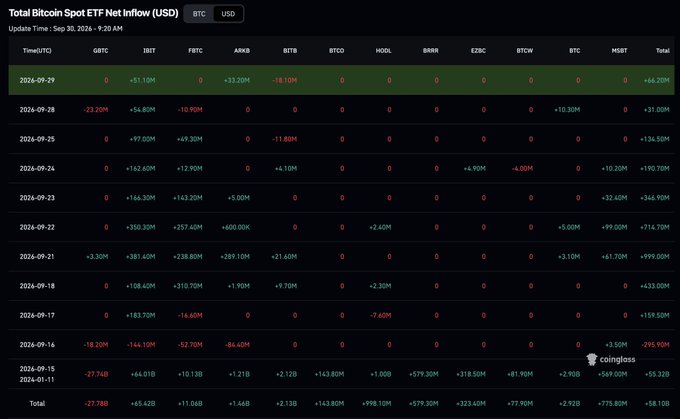Click the +64.01B IBIT cumulative value
680x419 pixels.
(143, 374)
